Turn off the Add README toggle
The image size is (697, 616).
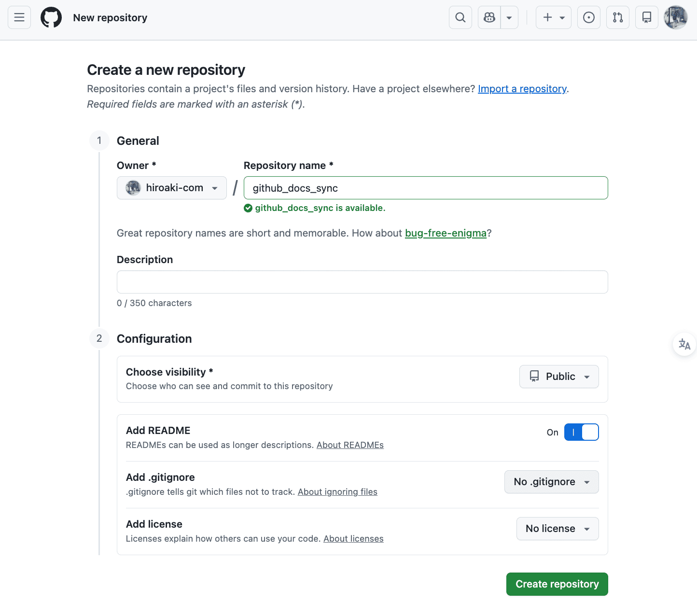pyautogui.click(x=581, y=432)
